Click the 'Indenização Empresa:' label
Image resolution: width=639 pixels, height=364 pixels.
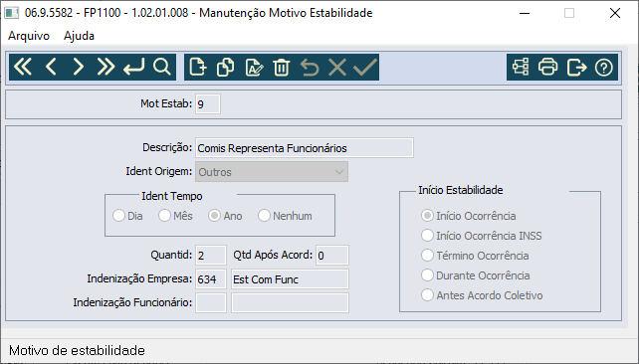pos(139,278)
